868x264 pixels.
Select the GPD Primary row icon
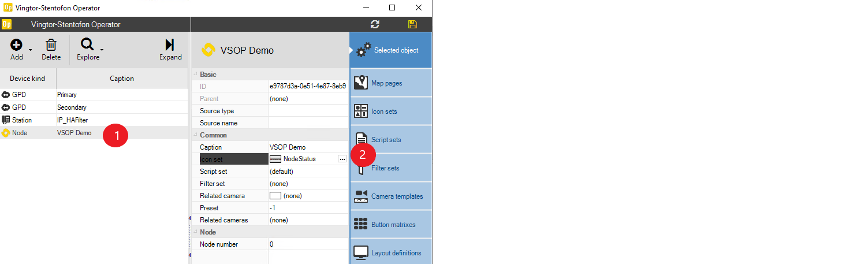[x=6, y=95]
